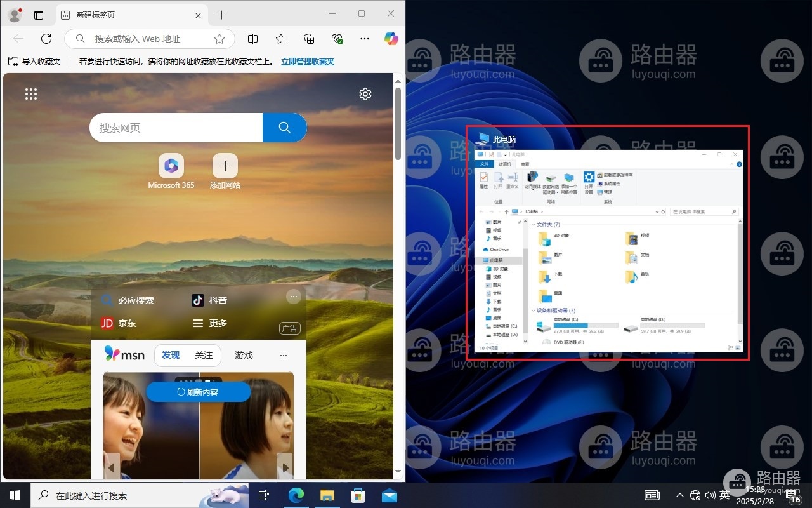Open the Favorites list icon
812x508 pixels.
pos(281,39)
